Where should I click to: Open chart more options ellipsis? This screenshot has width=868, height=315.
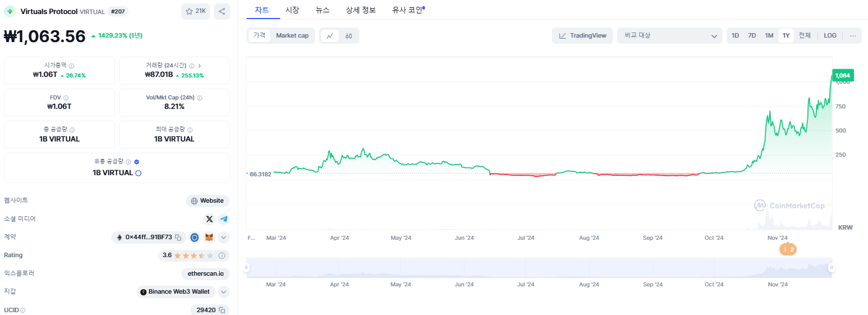(x=853, y=35)
